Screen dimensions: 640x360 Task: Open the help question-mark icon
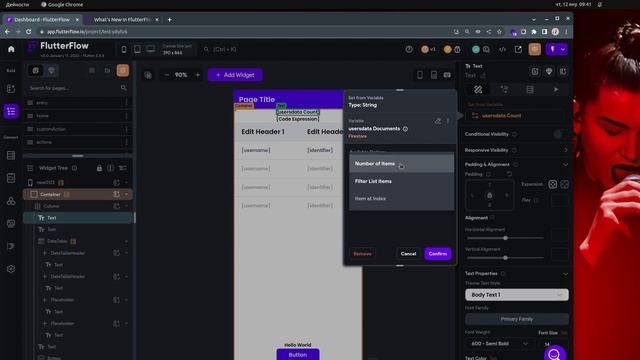(x=409, y=49)
